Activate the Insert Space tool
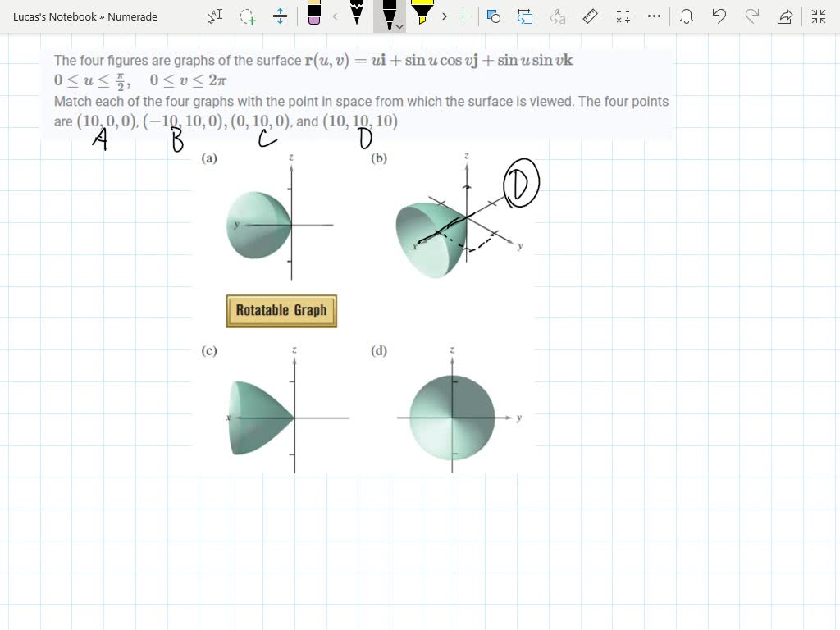 point(280,16)
